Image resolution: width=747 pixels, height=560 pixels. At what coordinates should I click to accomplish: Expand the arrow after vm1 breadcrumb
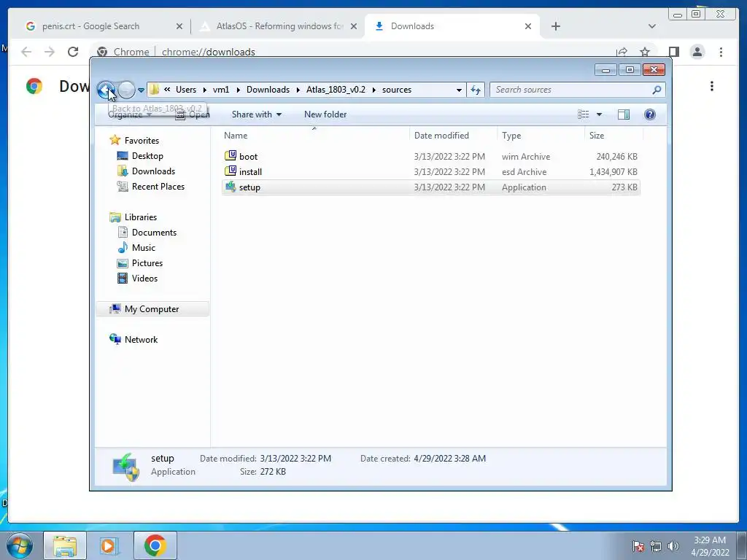(239, 90)
